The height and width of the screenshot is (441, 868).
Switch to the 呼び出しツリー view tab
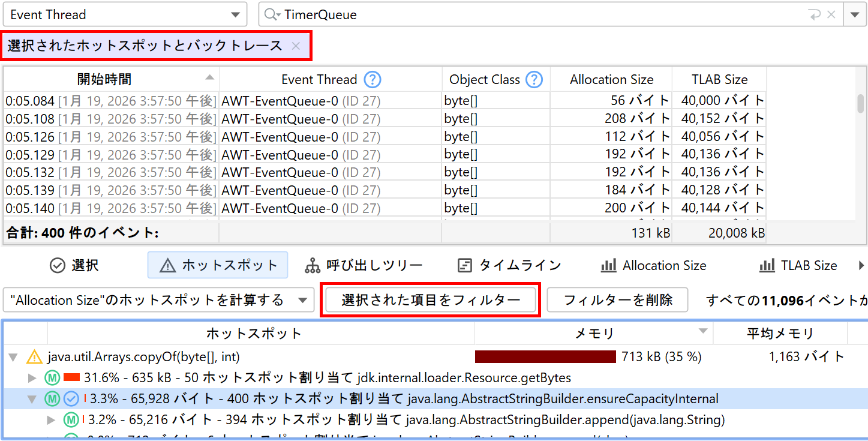pos(364,265)
